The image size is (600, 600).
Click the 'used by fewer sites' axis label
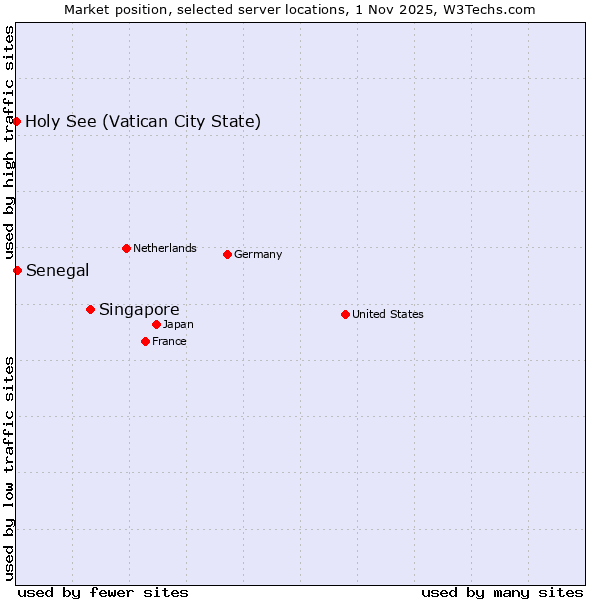click(x=103, y=592)
